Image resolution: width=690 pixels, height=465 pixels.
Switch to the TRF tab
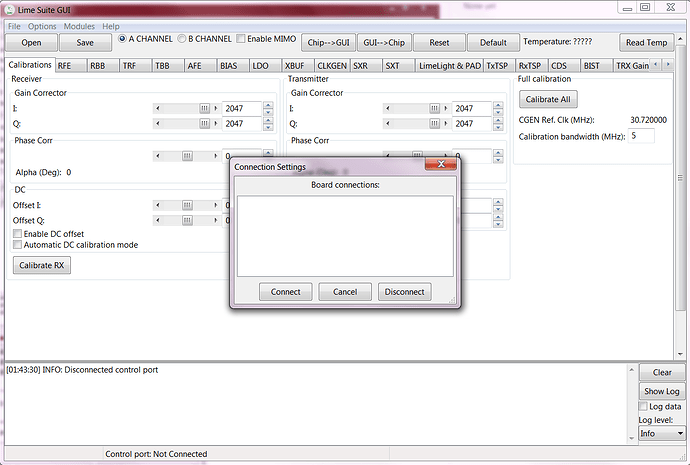pos(136,66)
